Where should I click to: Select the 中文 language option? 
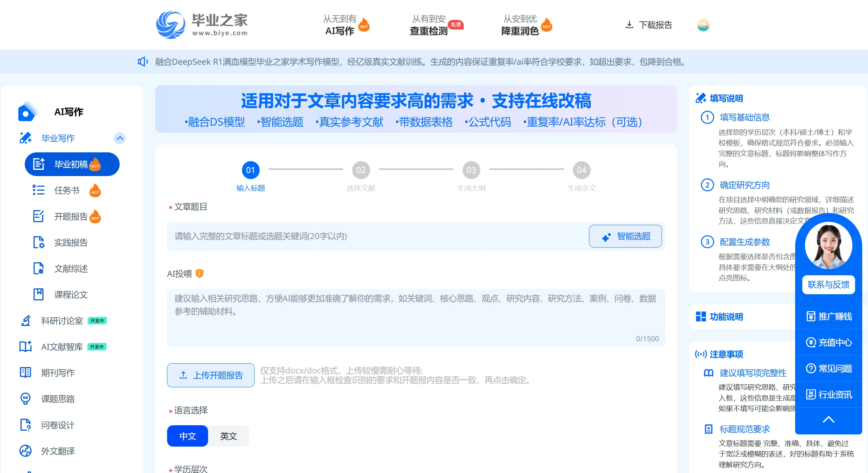pos(187,436)
